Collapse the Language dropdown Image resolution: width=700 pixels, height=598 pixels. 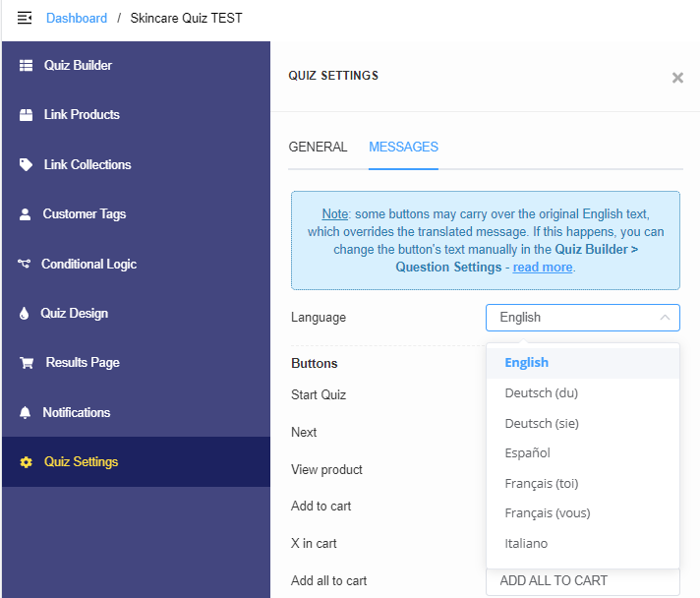tap(583, 318)
